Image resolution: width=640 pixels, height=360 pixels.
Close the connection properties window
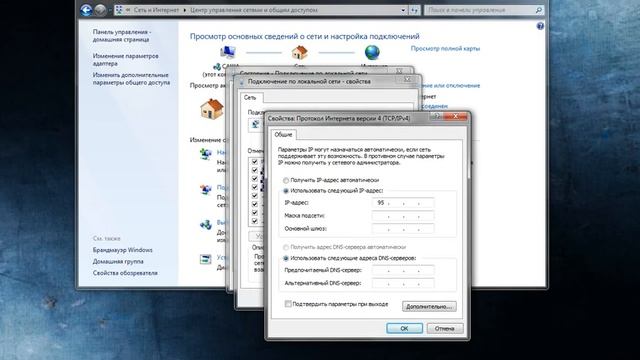tap(407, 80)
